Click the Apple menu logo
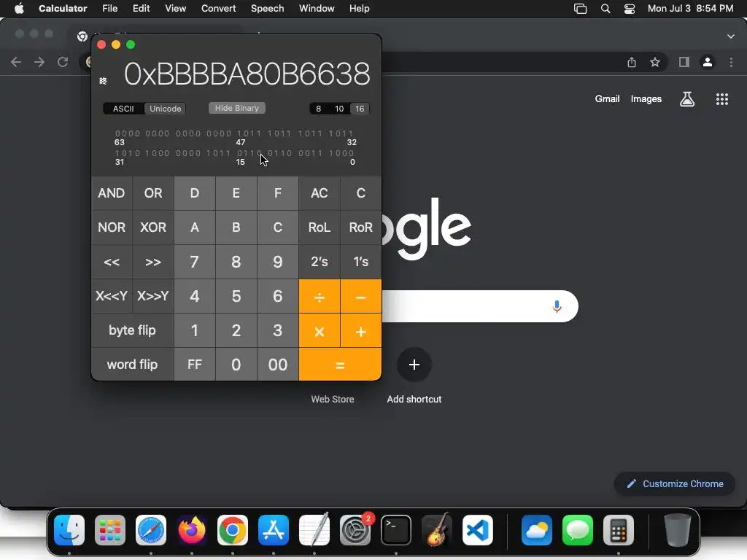The image size is (747, 560). (19, 9)
